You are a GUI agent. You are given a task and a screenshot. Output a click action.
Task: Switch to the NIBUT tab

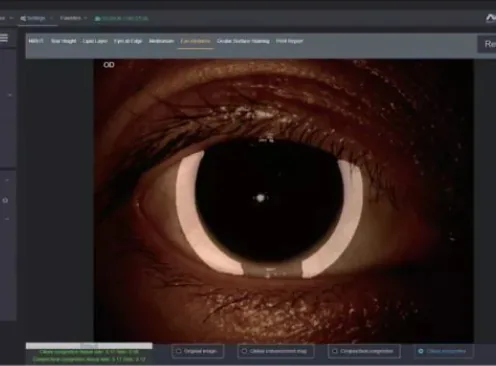[x=36, y=41]
